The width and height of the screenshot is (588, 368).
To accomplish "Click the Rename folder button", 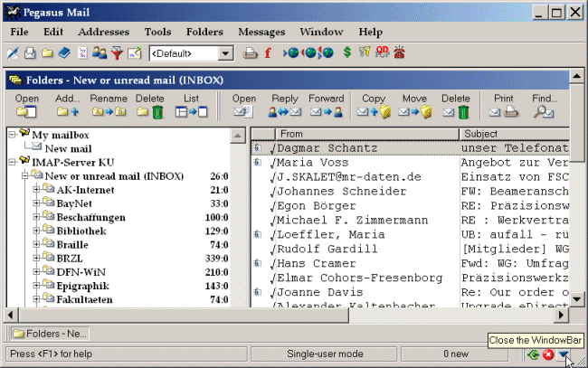I will 109,106.
